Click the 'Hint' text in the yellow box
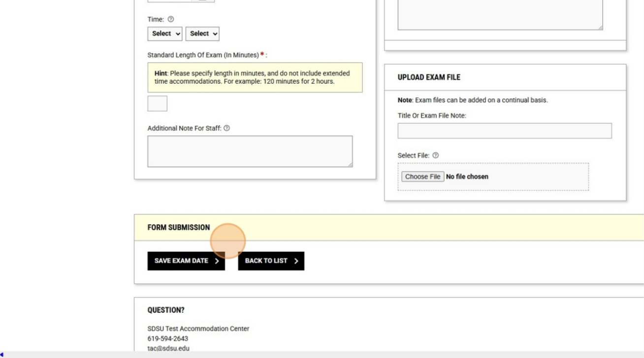 pos(161,73)
